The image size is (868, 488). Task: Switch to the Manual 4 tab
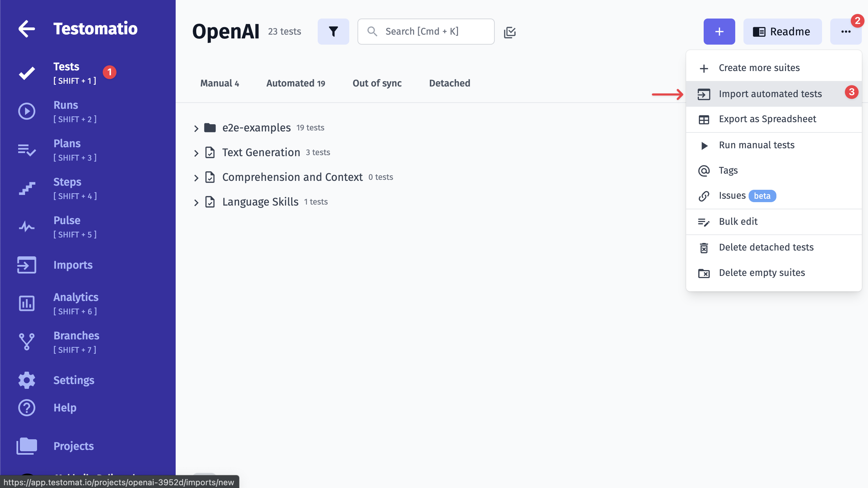(220, 83)
